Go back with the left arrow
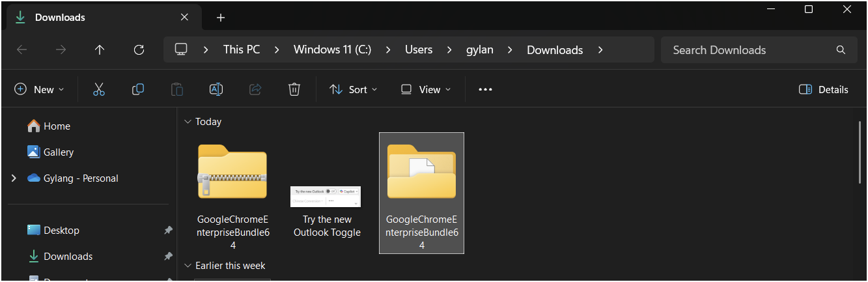 [x=21, y=49]
